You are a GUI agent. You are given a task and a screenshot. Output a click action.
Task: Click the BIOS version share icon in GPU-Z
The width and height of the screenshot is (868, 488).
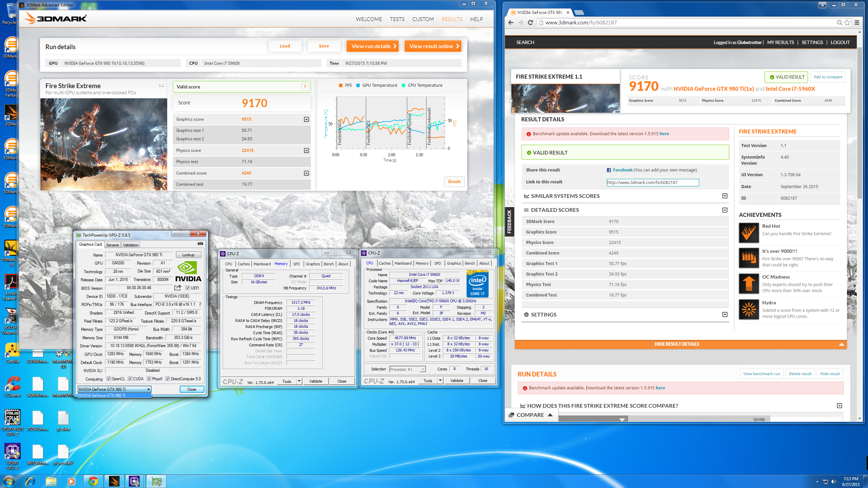tap(178, 288)
